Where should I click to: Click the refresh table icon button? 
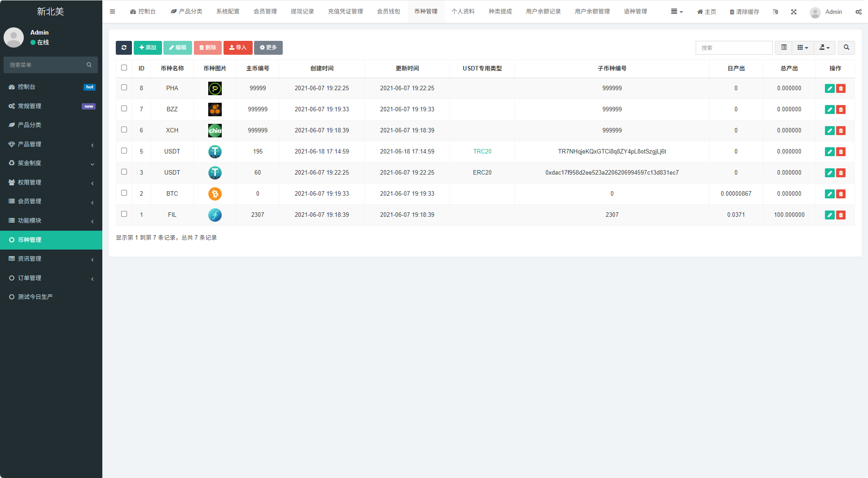click(x=124, y=48)
